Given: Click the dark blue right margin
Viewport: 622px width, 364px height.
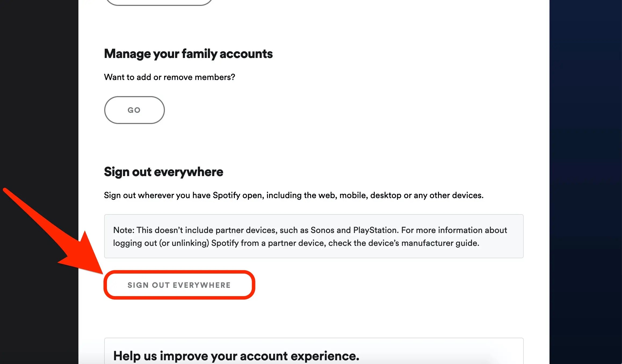Looking at the screenshot, I should pos(585,161).
